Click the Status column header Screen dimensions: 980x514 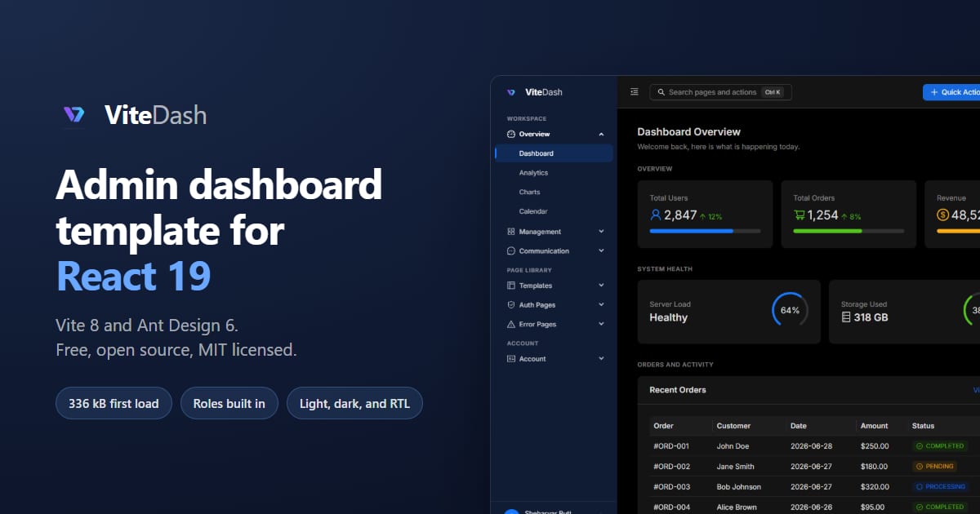923,426
